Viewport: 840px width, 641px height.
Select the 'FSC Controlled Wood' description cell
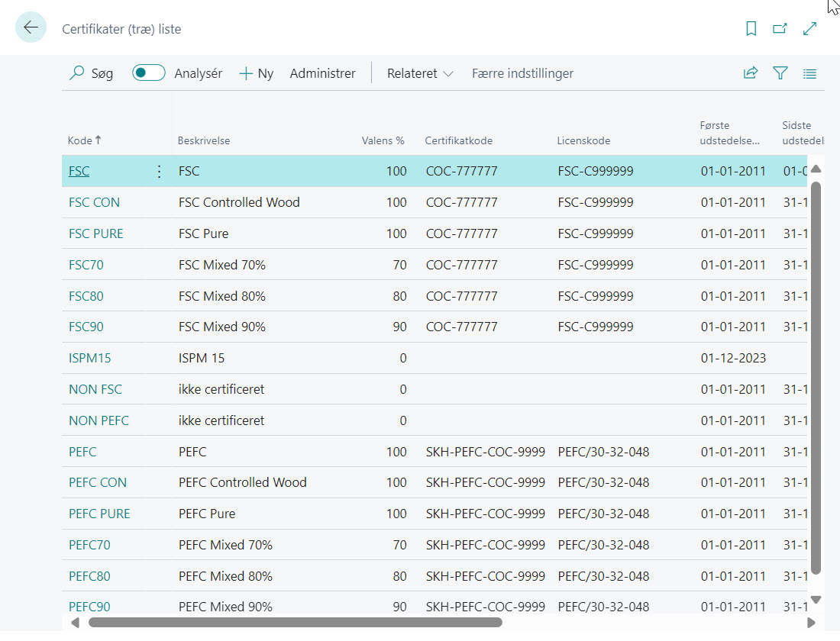click(x=239, y=202)
